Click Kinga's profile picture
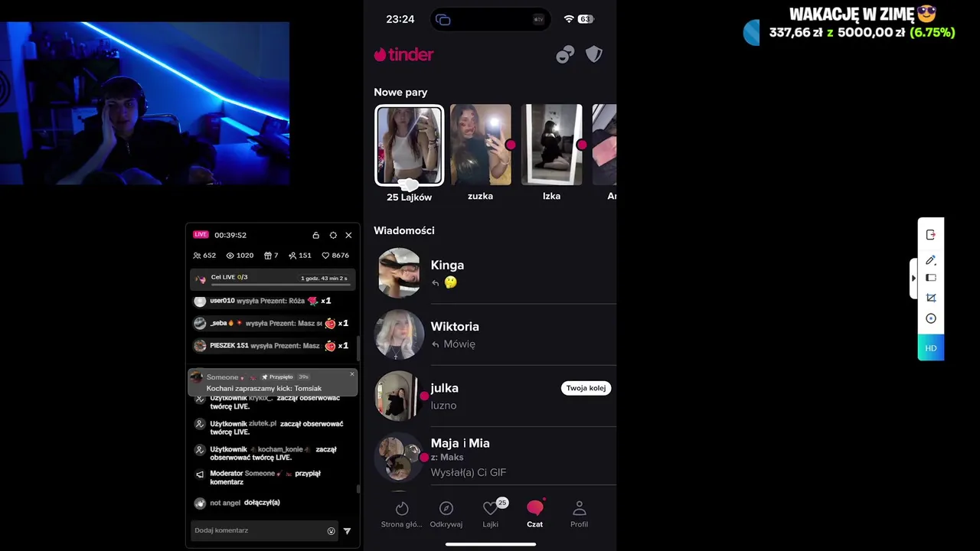 (399, 273)
